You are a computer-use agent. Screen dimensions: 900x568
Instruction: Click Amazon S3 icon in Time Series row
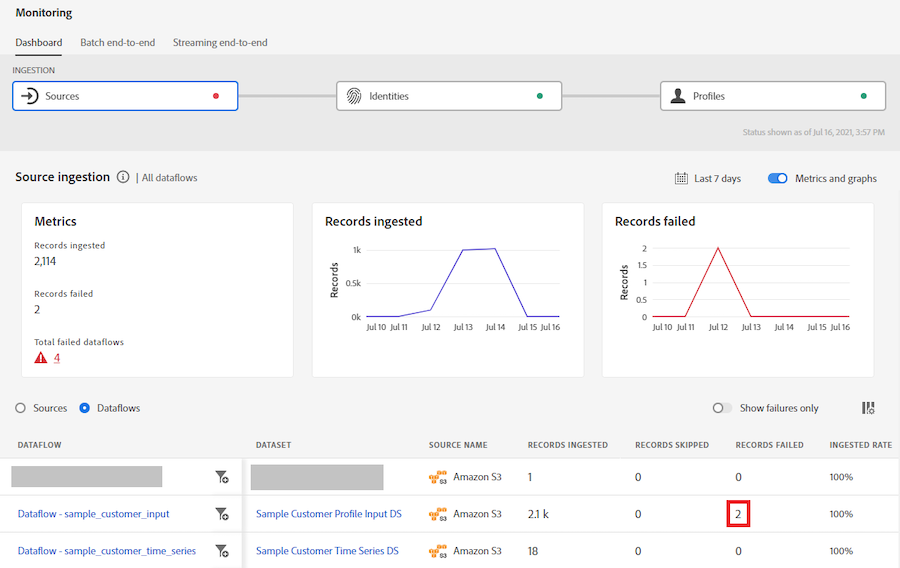pos(438,551)
